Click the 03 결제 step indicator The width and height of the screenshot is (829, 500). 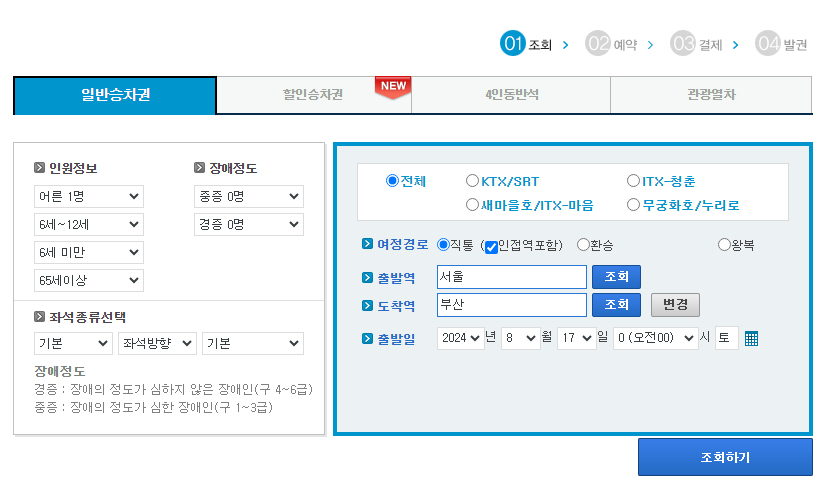(x=697, y=44)
